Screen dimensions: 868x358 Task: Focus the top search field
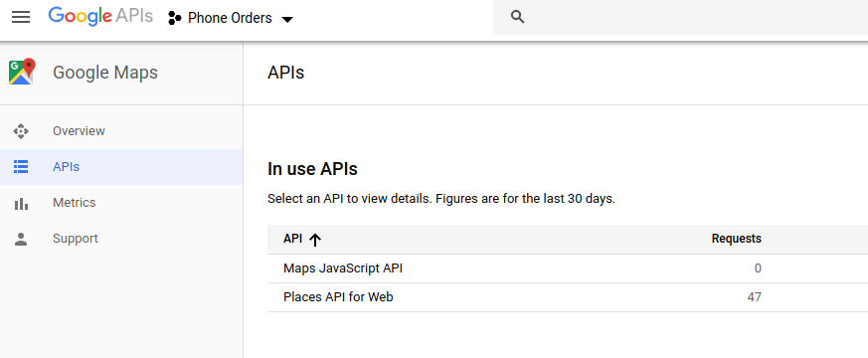(x=680, y=17)
